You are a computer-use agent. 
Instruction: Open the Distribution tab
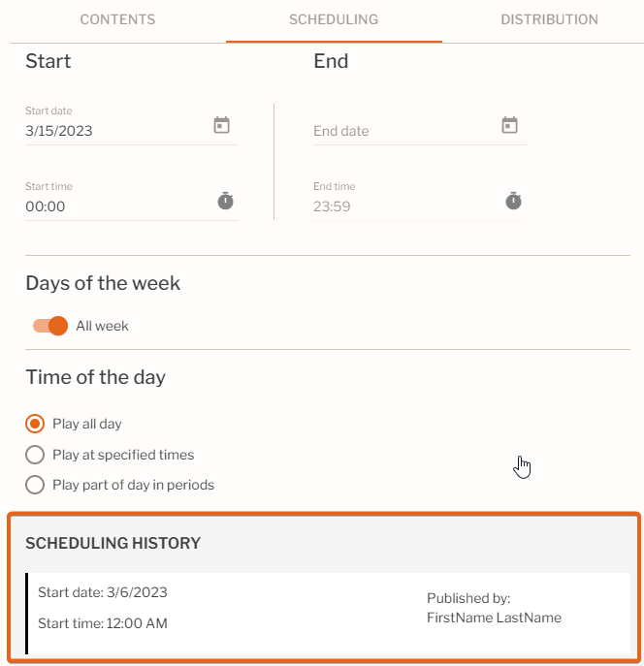(x=549, y=19)
